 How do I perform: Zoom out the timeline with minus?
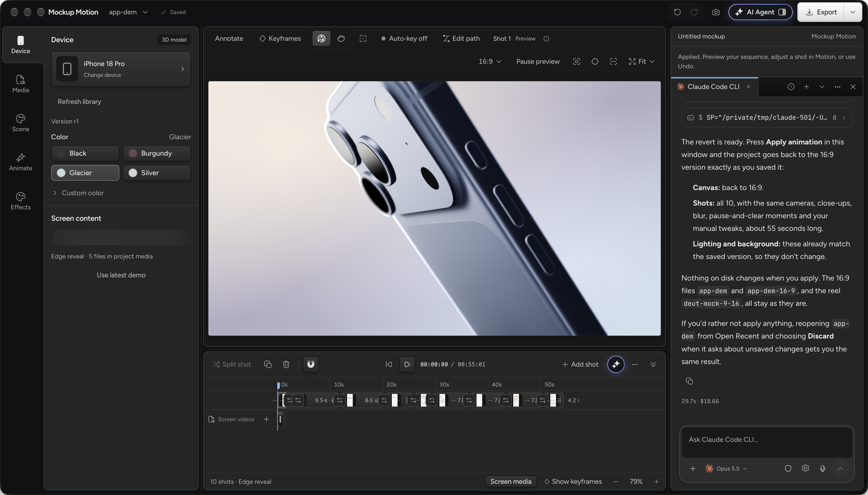tap(615, 482)
